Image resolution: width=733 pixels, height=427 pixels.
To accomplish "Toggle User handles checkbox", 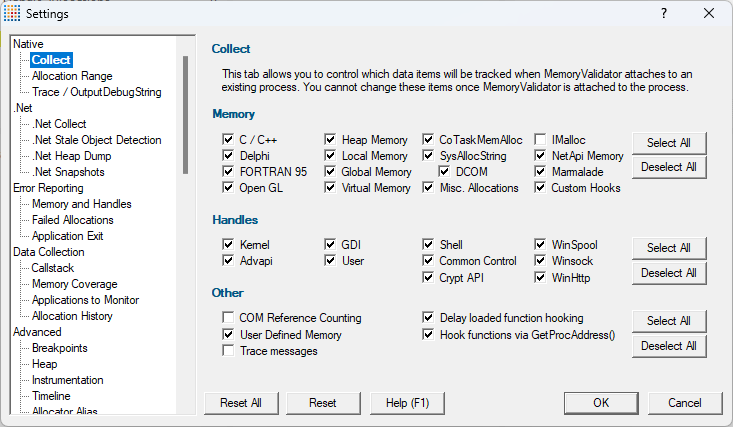I will click(330, 261).
